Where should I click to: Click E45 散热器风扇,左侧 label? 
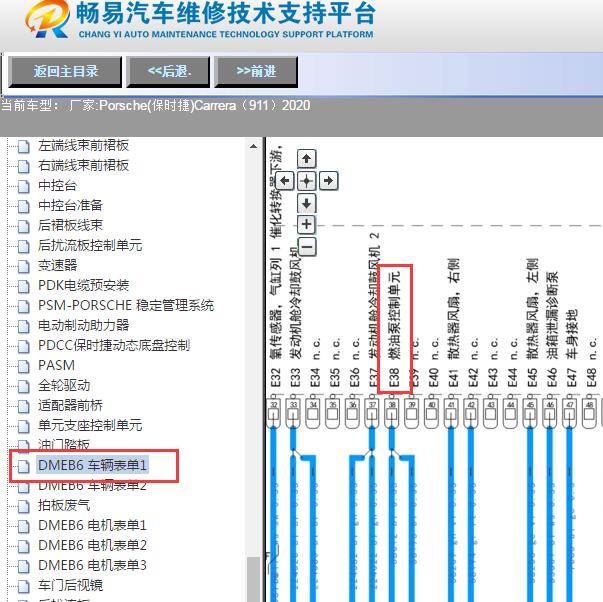(533, 323)
